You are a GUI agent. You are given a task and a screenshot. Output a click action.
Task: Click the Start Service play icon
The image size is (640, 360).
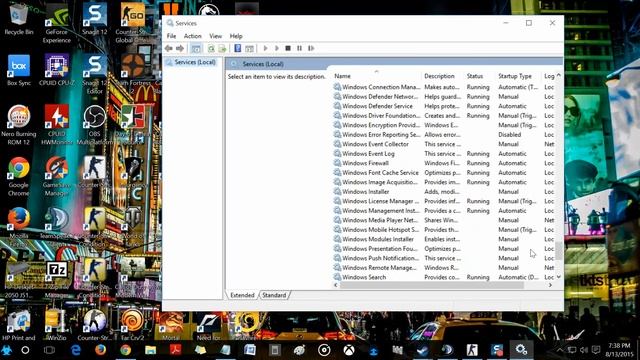coord(265,48)
